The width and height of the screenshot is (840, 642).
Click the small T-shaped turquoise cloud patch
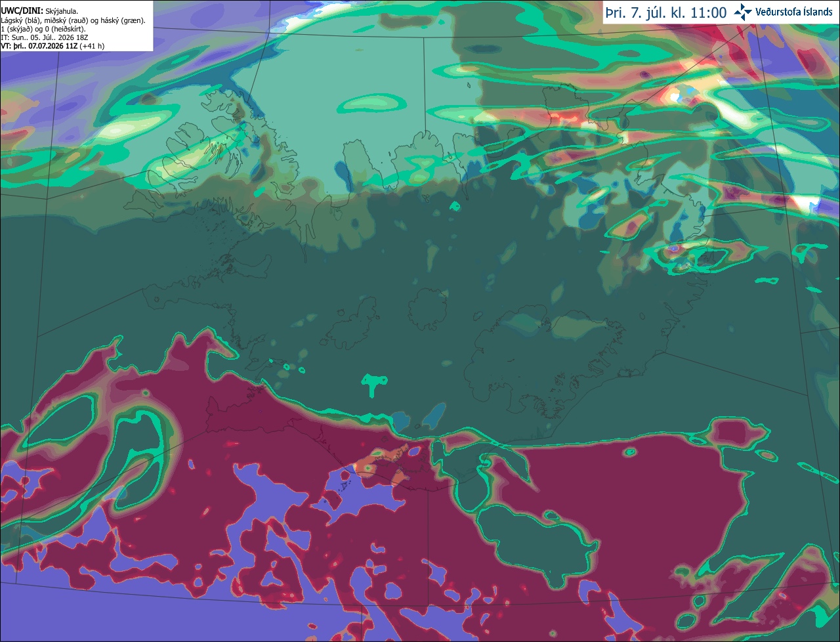pos(374,384)
